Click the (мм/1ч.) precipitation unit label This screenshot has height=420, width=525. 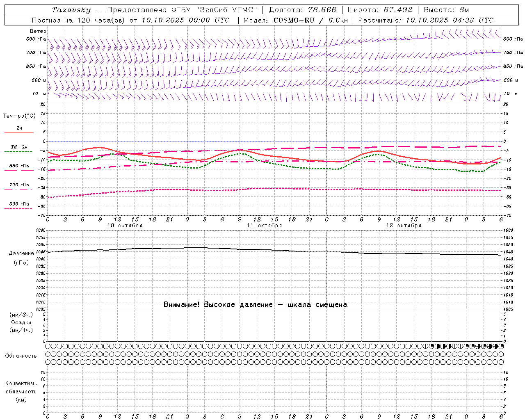click(21, 330)
